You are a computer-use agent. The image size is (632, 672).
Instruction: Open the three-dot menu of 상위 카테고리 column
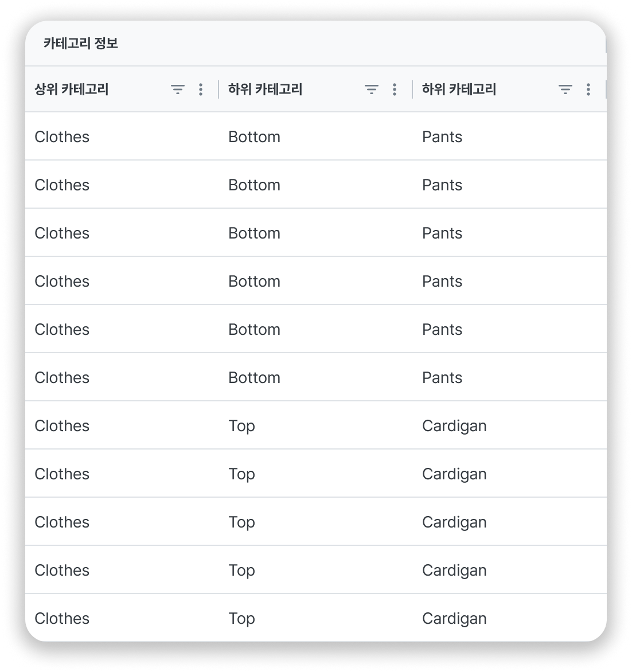201,89
